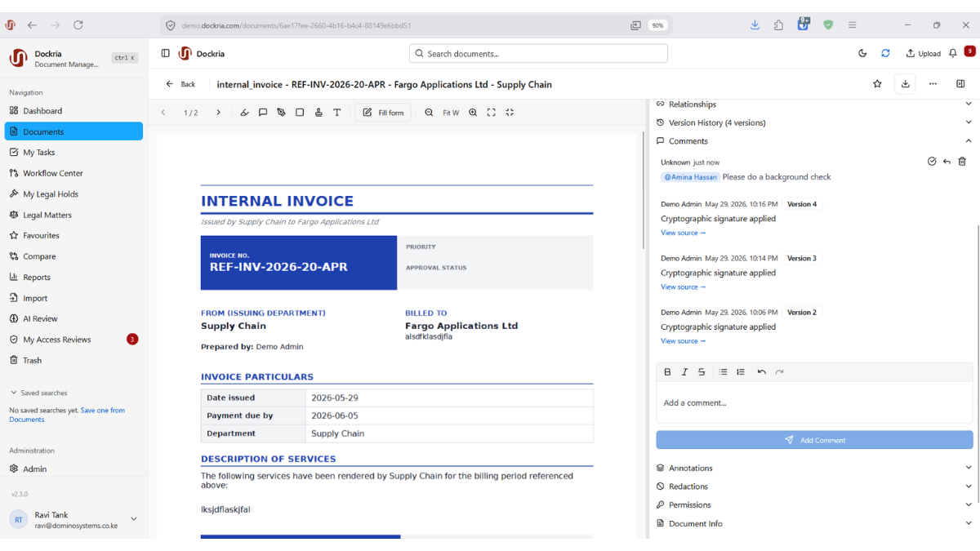Open AI Review in the sidebar
Viewport: 980px width, 551px height.
73,318
